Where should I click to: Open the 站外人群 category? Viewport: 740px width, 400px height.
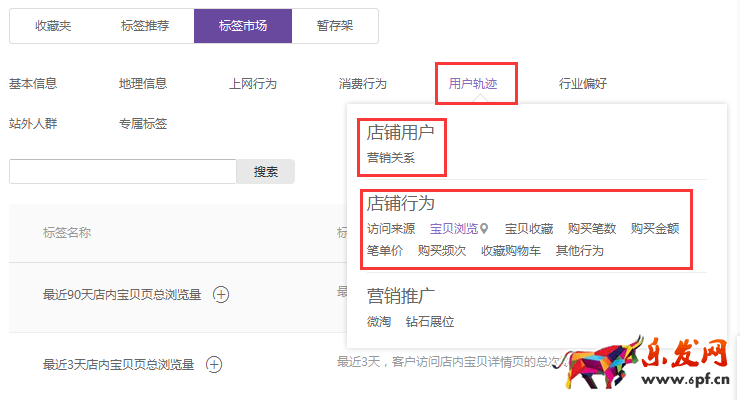coord(33,124)
